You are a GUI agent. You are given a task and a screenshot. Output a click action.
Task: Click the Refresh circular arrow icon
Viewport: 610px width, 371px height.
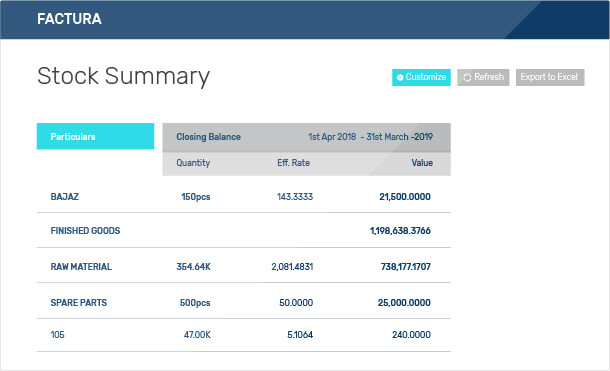point(467,78)
